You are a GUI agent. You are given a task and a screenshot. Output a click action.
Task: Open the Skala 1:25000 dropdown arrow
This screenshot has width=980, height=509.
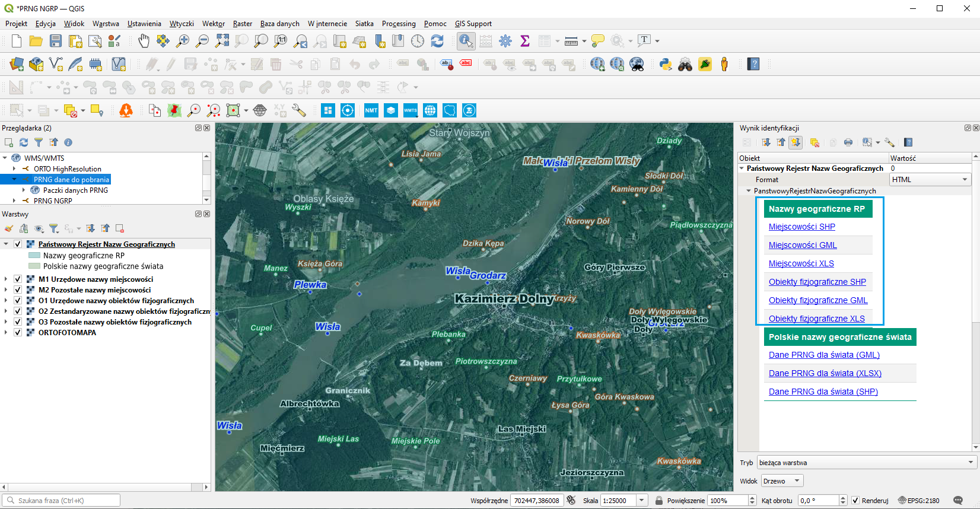click(x=642, y=500)
